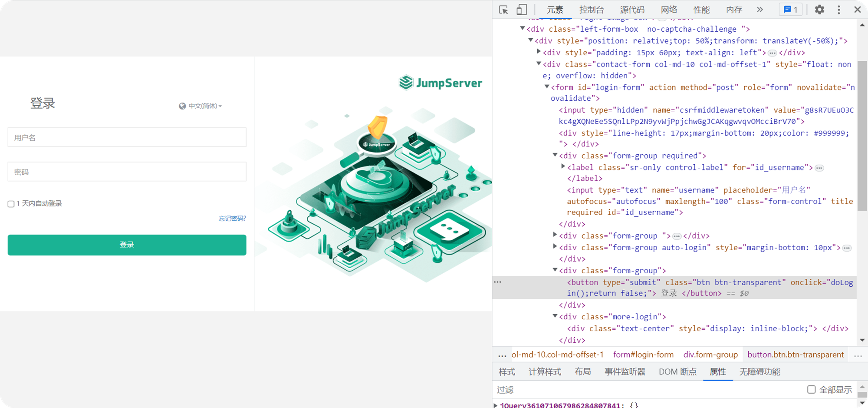868x408 pixels.
Task: Activate the DevTools element inspector icon
Action: tap(503, 10)
